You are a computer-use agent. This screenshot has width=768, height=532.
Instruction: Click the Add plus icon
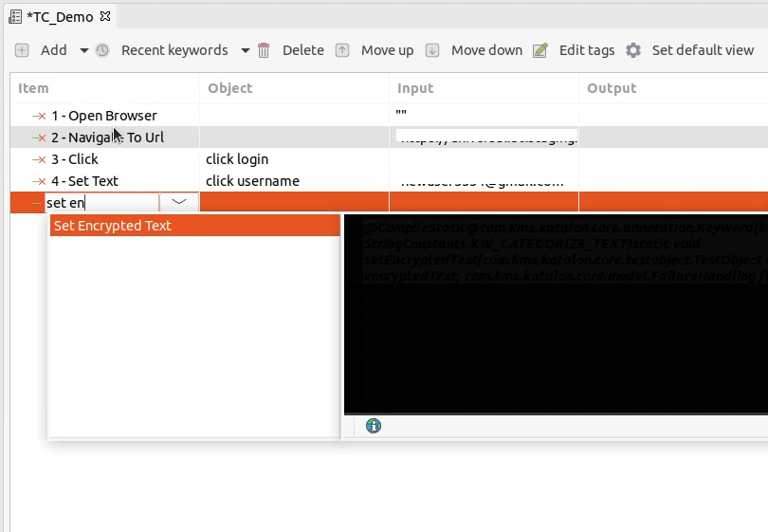(22, 50)
